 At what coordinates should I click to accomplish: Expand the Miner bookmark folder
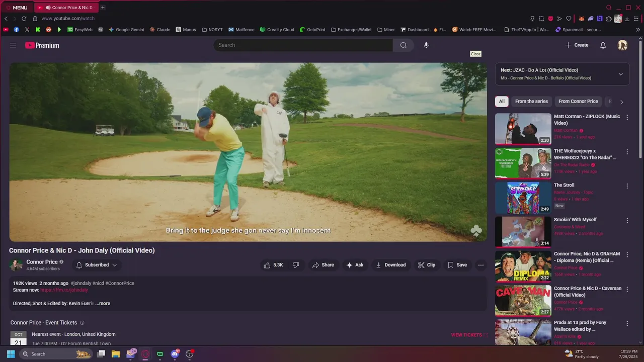click(x=386, y=30)
